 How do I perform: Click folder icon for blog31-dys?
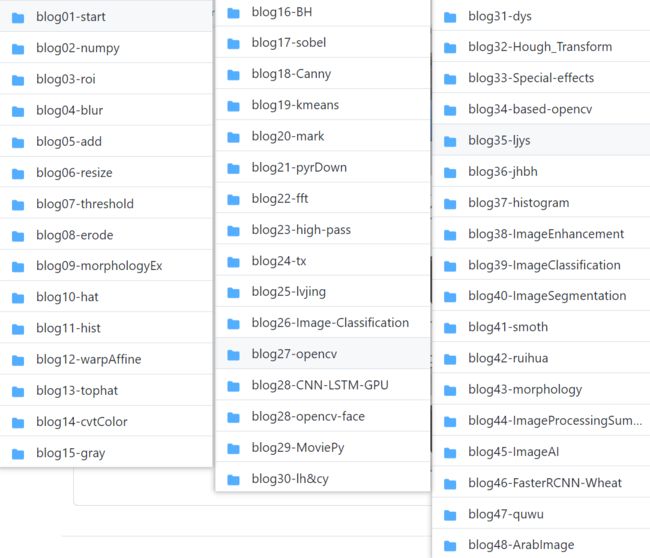(450, 17)
